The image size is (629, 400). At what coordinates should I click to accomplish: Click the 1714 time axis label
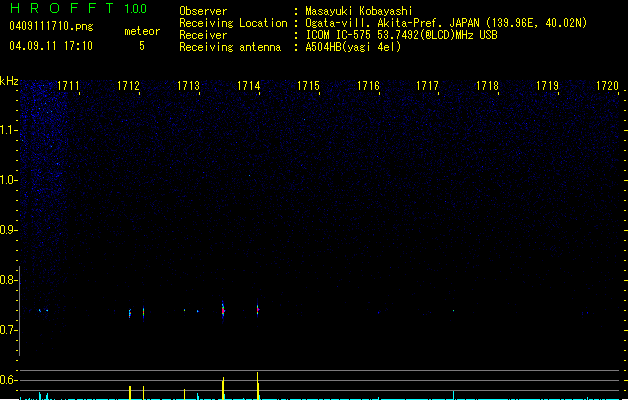[x=248, y=86]
